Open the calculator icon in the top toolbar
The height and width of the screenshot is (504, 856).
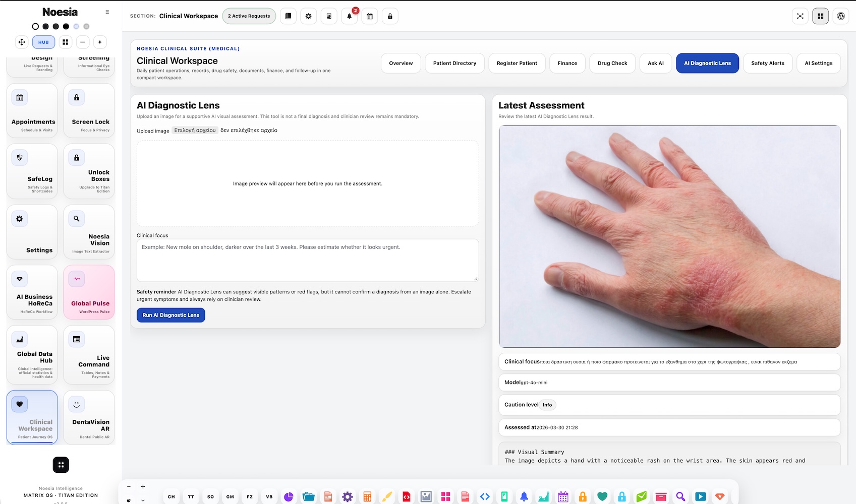pyautogui.click(x=329, y=16)
